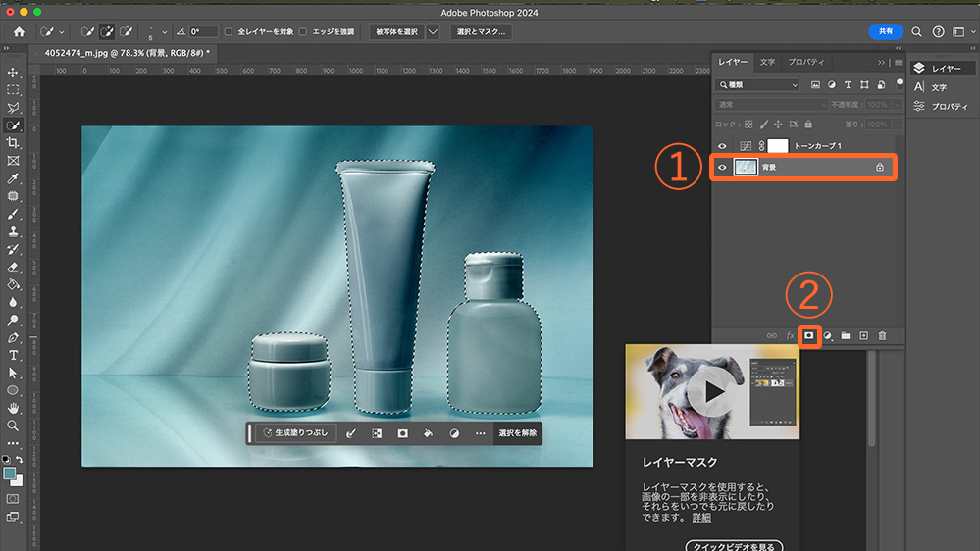Switch to the 文字 panel tab

coord(767,62)
